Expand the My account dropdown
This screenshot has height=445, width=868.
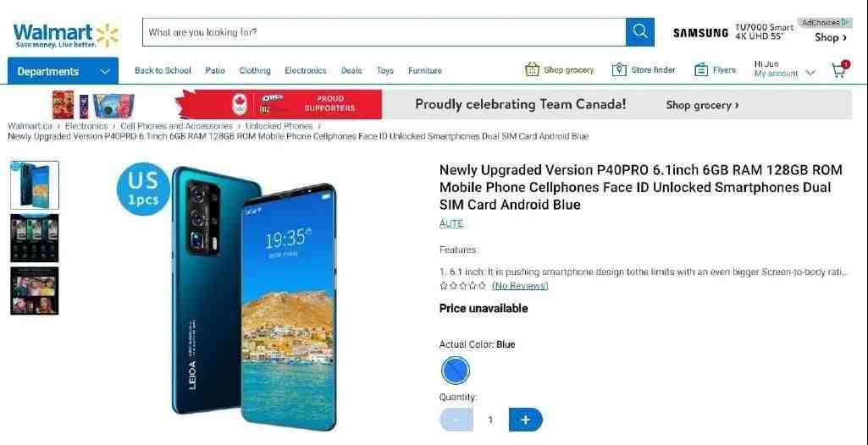(784, 69)
